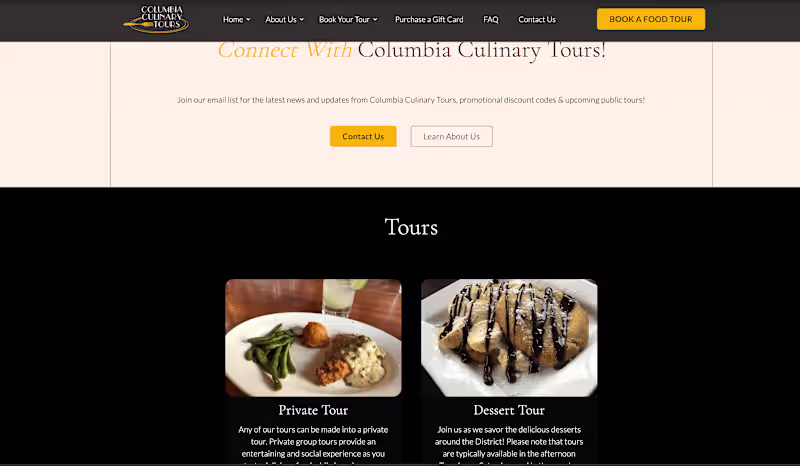Image resolution: width=800 pixels, height=466 pixels.
Task: Click the Columbia Culinary Tours logo
Action: pos(156,19)
